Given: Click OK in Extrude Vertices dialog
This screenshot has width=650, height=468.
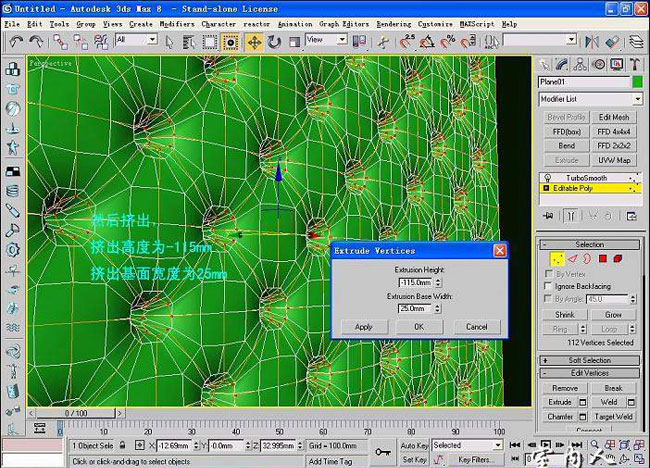Looking at the screenshot, I should tap(419, 327).
